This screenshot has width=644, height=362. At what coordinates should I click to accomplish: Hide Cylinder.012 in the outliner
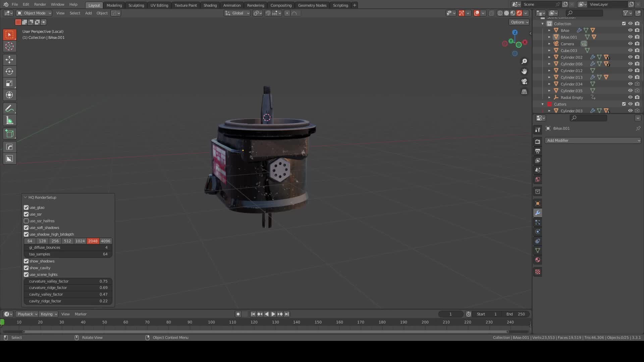pyautogui.click(x=630, y=70)
